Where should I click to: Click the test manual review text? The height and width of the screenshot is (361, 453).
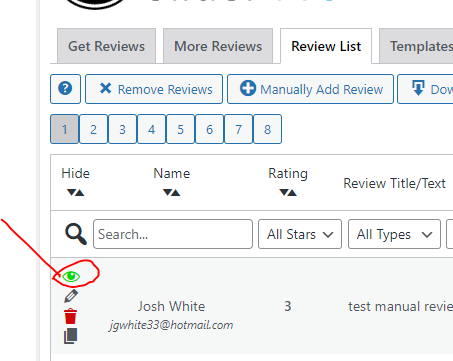click(400, 306)
